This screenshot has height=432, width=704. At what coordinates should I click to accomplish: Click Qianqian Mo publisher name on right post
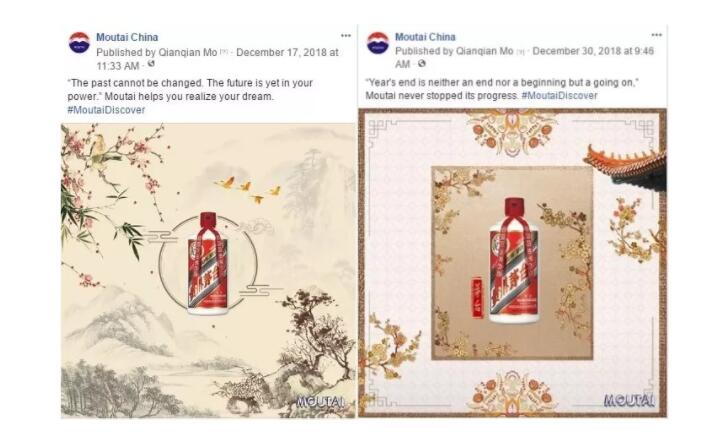485,51
